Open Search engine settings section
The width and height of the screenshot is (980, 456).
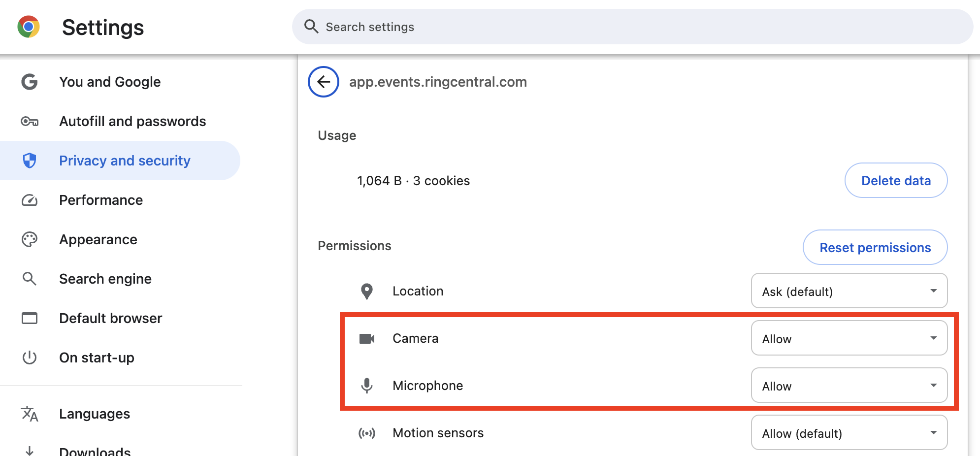click(x=120, y=279)
